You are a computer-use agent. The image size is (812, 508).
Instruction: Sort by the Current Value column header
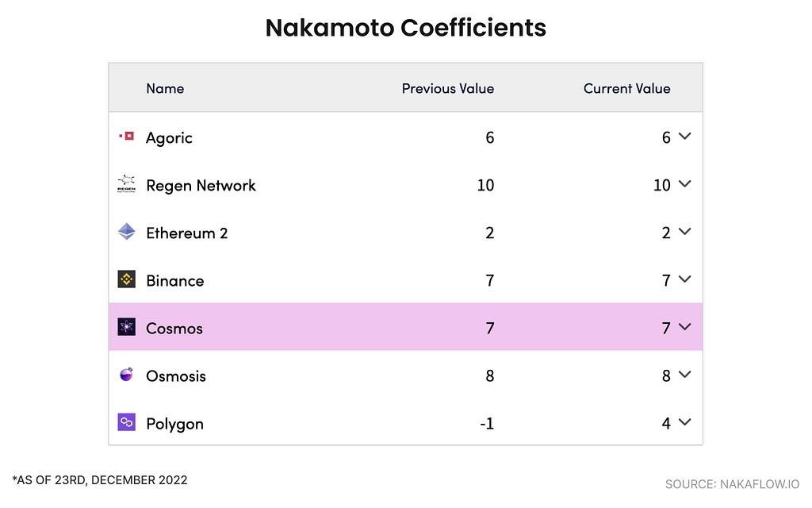[x=626, y=89]
